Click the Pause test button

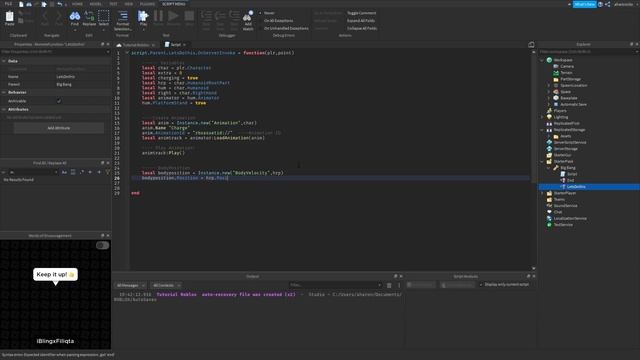[158, 18]
